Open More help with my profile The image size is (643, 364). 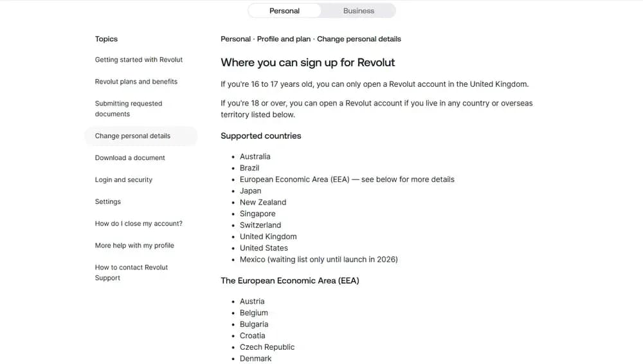pyautogui.click(x=134, y=246)
